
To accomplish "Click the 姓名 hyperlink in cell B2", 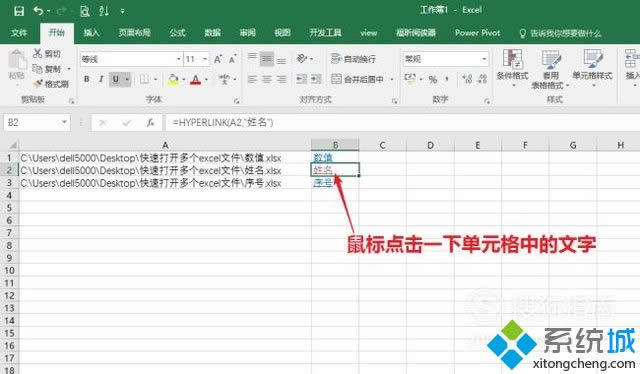I will point(323,169).
